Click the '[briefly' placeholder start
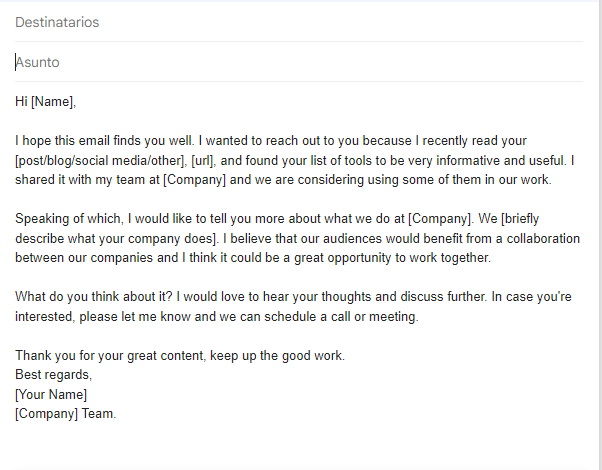Viewport: 602px width, 470px height. pos(520,219)
